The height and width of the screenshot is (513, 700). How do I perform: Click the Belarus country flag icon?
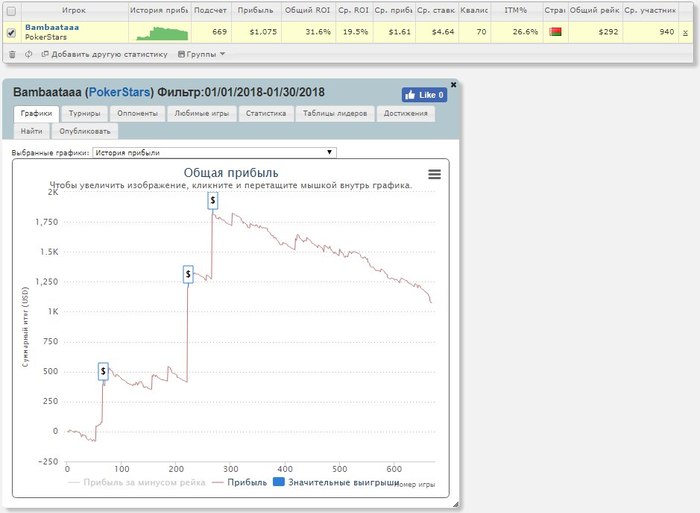coord(555,32)
